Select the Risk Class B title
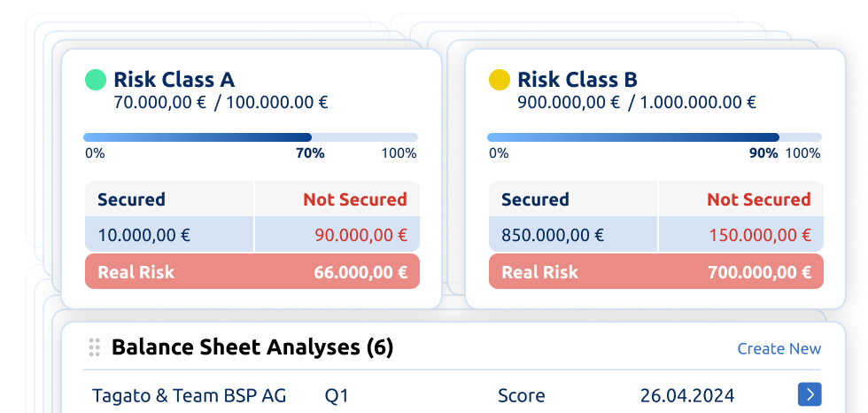This screenshot has height=413, width=868. point(577,80)
